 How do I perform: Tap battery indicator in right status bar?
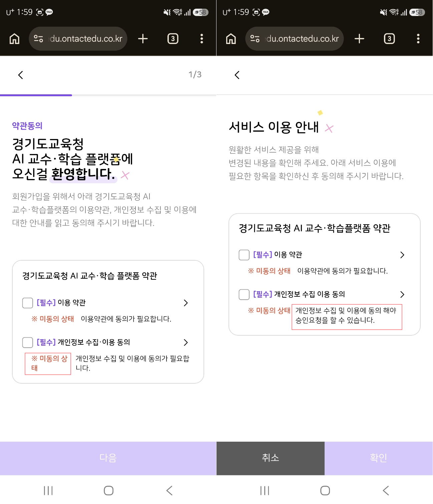click(417, 12)
